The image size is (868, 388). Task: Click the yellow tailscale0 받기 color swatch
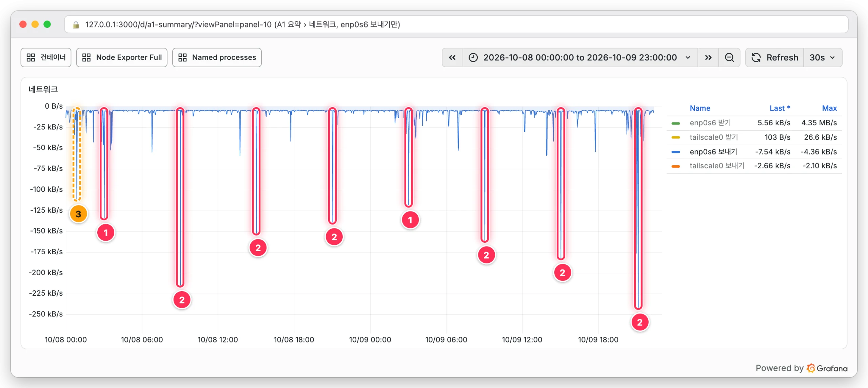click(x=676, y=137)
